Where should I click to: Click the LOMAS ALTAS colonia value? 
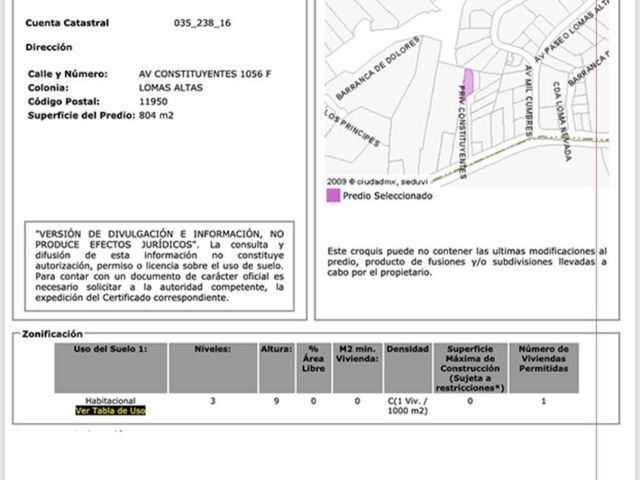(x=171, y=88)
